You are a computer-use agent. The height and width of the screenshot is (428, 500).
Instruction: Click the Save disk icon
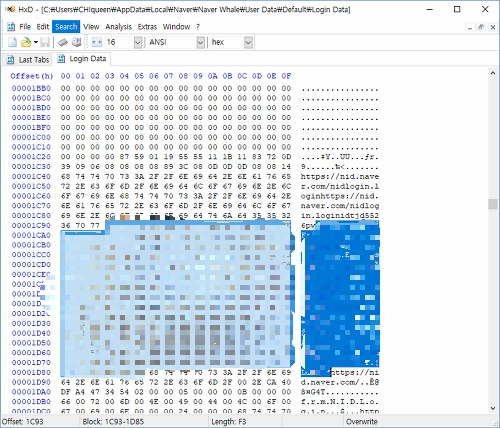pyautogui.click(x=45, y=42)
